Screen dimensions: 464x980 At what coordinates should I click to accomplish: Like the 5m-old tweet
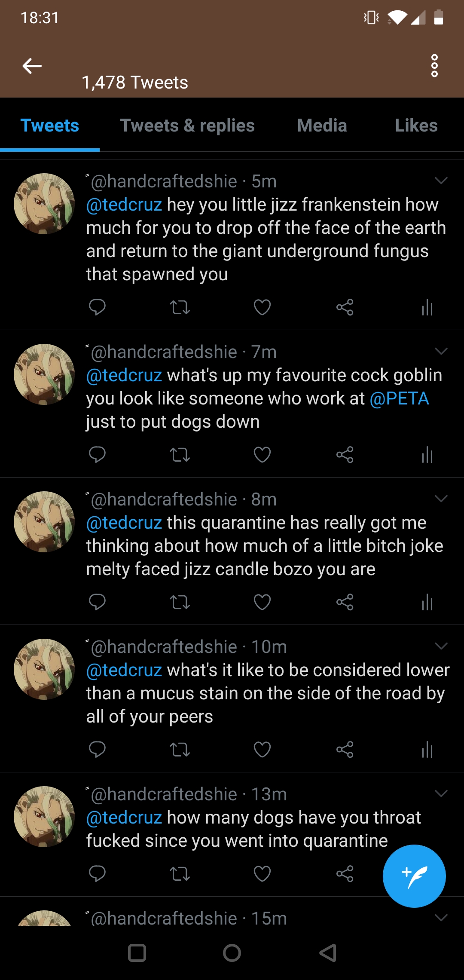[262, 307]
